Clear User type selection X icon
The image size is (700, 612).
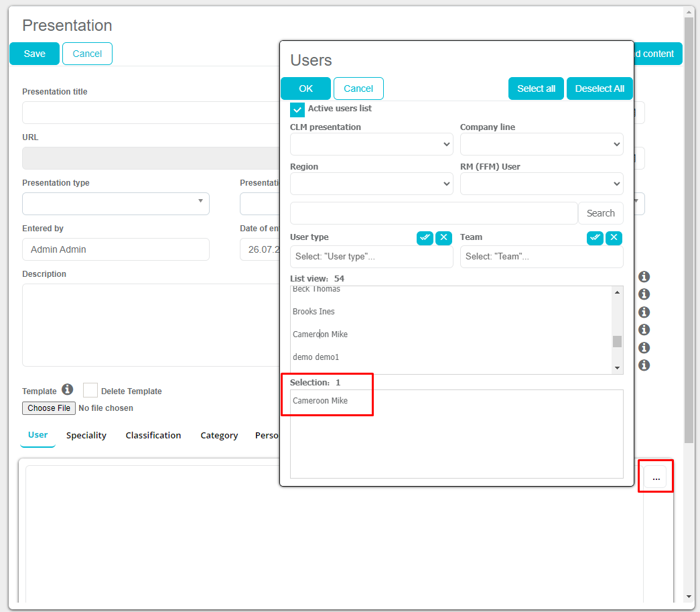click(x=443, y=237)
